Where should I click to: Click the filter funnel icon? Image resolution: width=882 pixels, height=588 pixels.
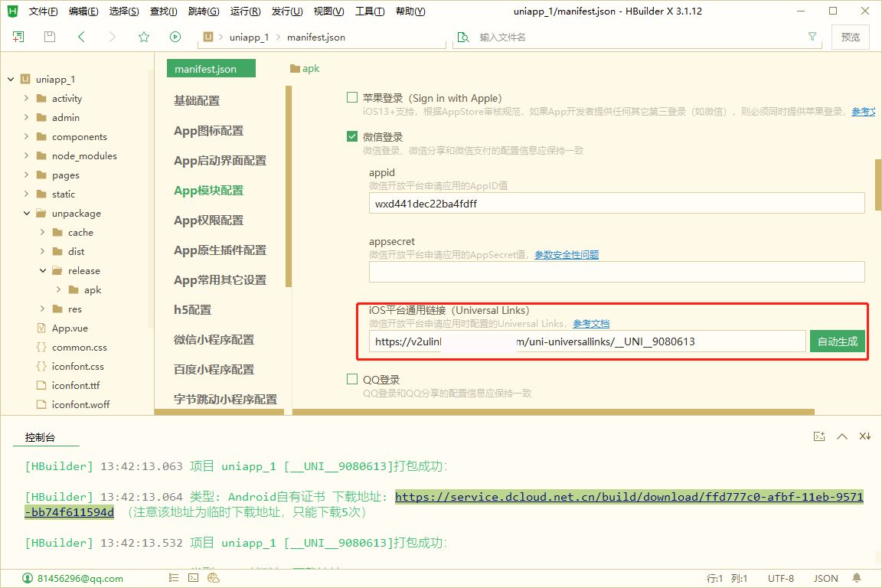[812, 37]
